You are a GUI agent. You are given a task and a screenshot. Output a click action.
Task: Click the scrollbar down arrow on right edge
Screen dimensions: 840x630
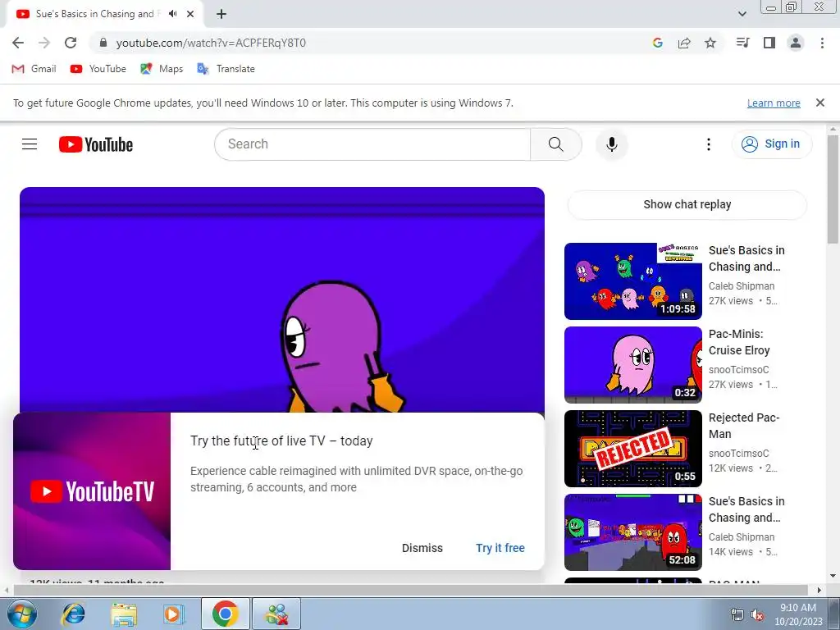tap(833, 576)
